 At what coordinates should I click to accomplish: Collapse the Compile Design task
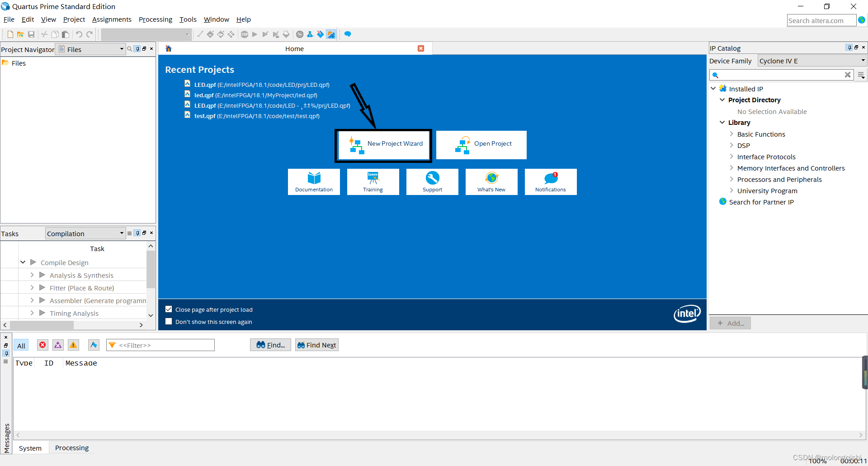click(23, 262)
